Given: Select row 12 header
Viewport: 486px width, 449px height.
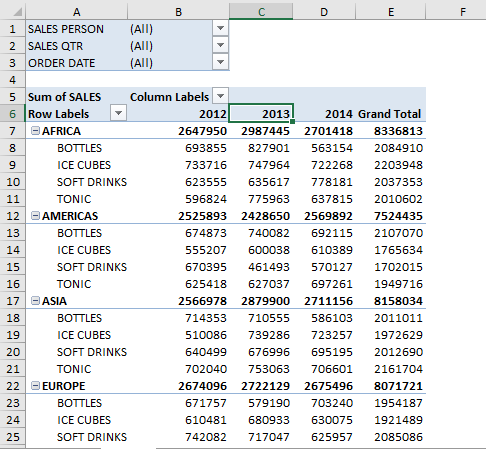Looking at the screenshot, I should pyautogui.click(x=13, y=216).
